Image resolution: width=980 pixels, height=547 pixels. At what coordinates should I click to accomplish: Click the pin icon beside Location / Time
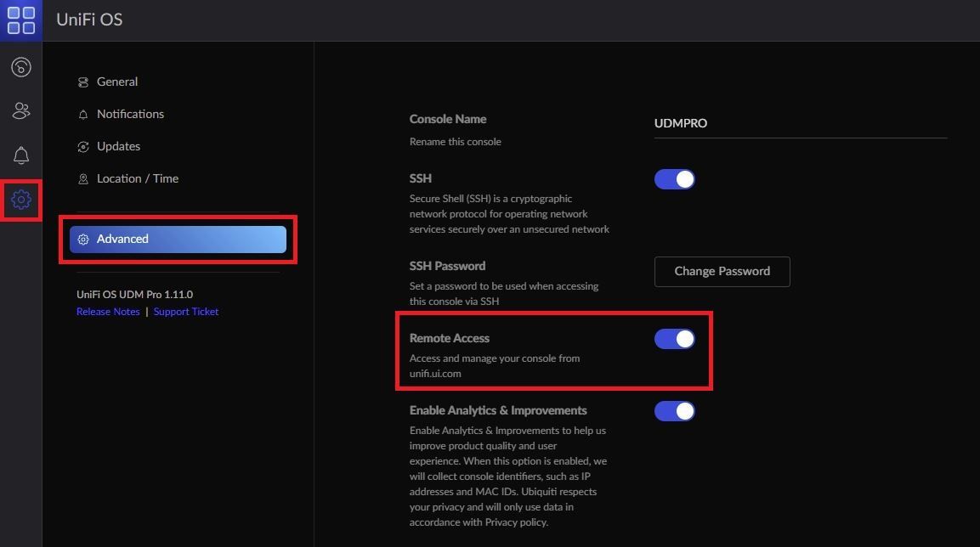(83, 179)
